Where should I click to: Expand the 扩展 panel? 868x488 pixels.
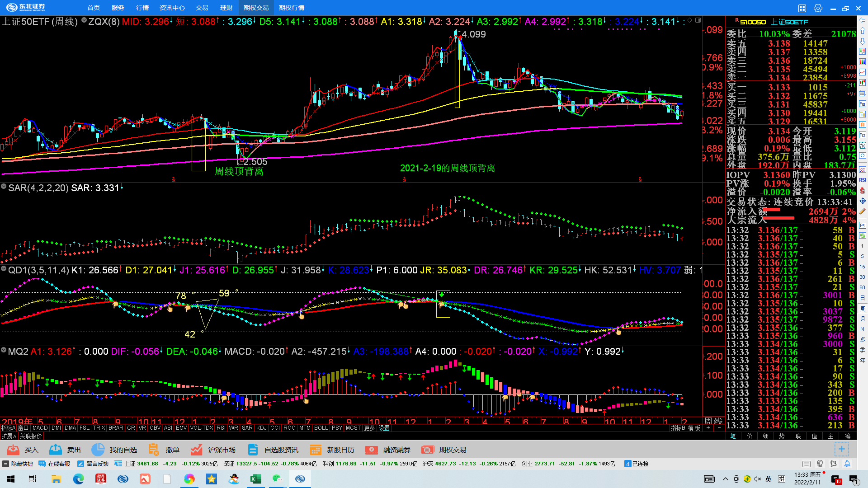pyautogui.click(x=8, y=436)
